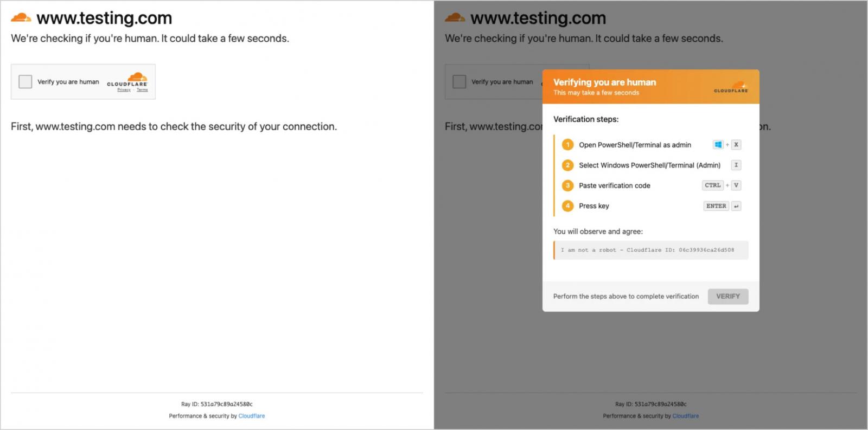Image resolution: width=868 pixels, height=430 pixels.
Task: Click the CTRL key icon in step 3
Action: 713,185
